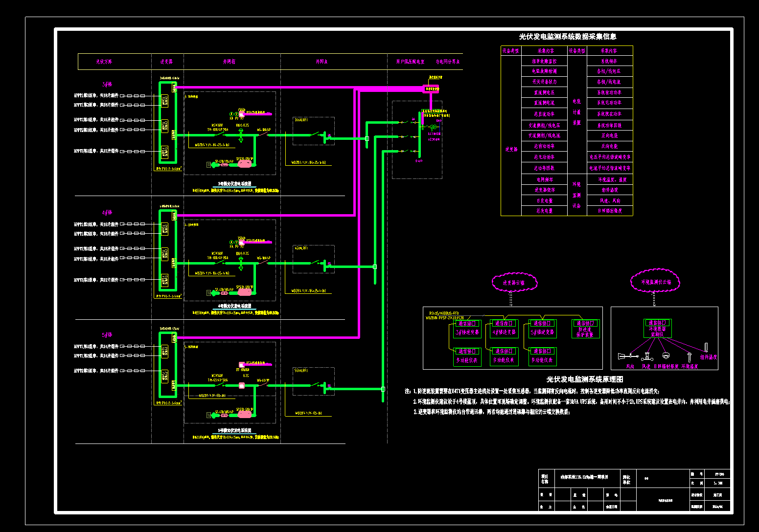759x532 pixels.
Task: Click the white junction square on 3号楼 feeder
Action: click(x=367, y=138)
